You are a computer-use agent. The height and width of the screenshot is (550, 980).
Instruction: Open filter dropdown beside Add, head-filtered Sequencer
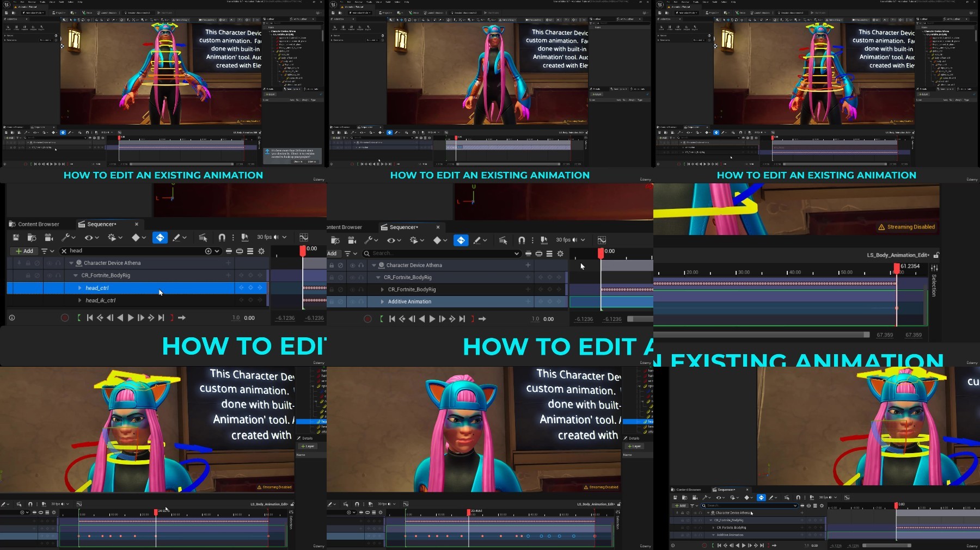[x=48, y=251]
